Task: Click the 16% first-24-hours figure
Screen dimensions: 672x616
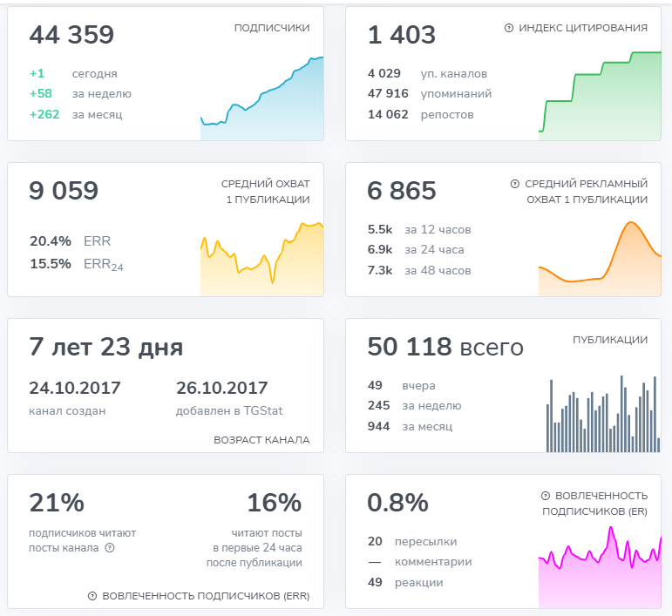Action: coord(275,503)
